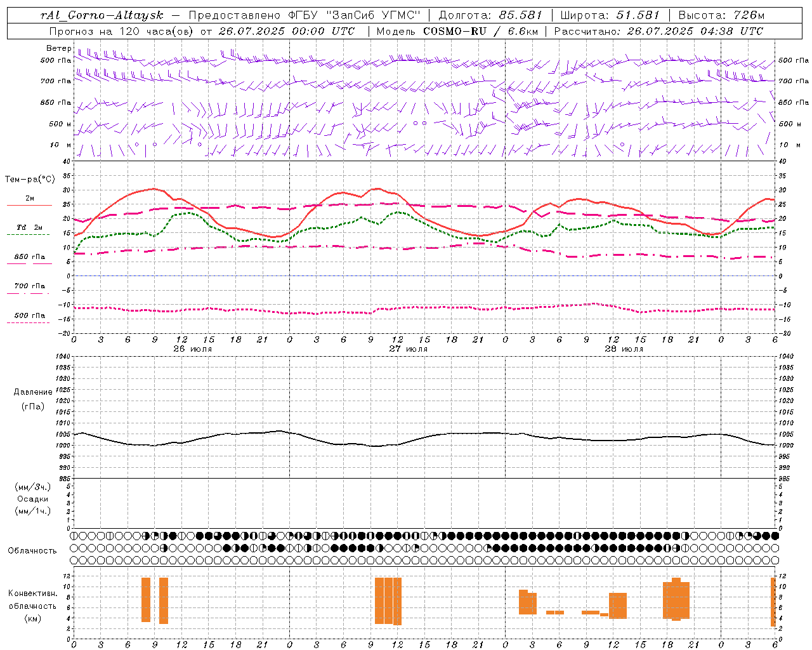Click the left 500 гПа wind level label

point(56,60)
